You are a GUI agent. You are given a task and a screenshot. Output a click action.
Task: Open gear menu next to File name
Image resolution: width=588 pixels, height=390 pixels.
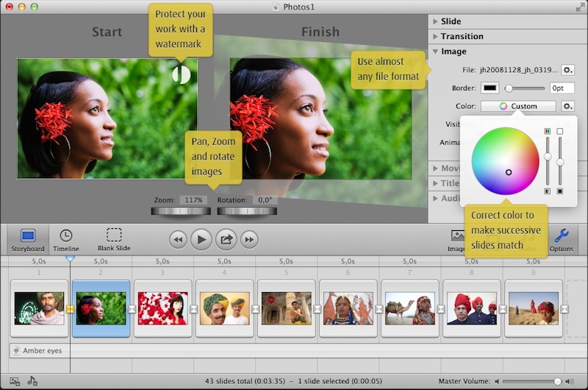click(x=567, y=70)
